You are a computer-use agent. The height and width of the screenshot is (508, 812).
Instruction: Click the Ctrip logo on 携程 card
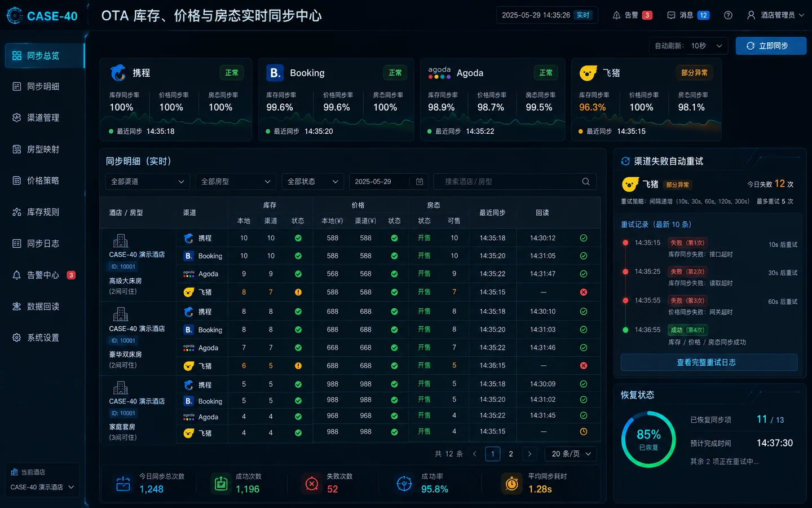(x=118, y=73)
